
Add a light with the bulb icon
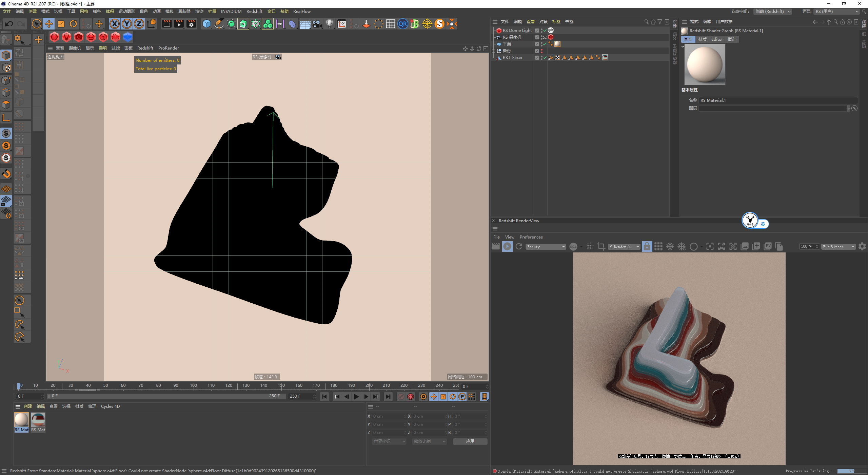tap(329, 24)
